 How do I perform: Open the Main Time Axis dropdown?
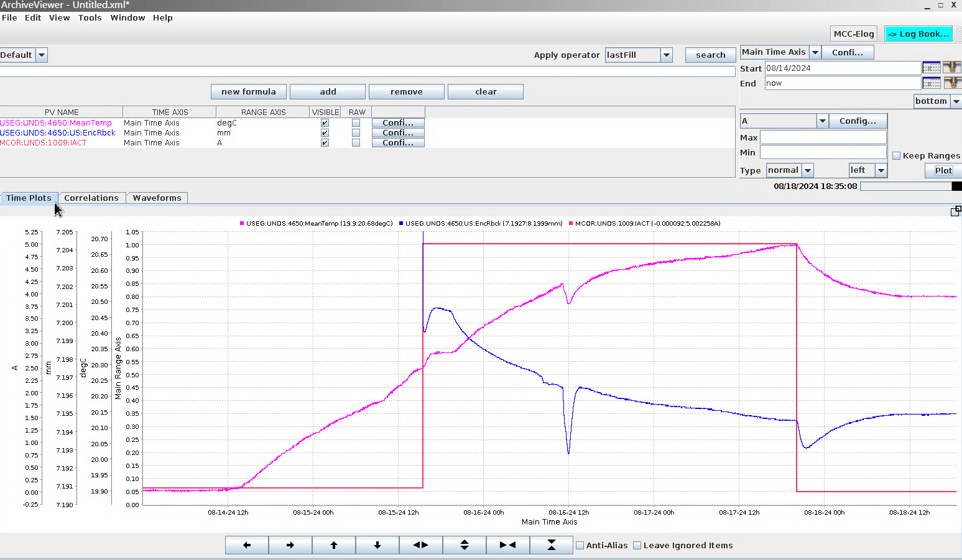815,52
